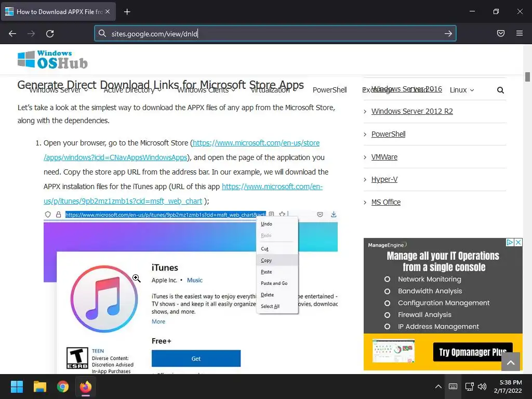The image size is (532, 399).
Task: Open Windows Server 2012 R2 category
Action: [x=412, y=111]
